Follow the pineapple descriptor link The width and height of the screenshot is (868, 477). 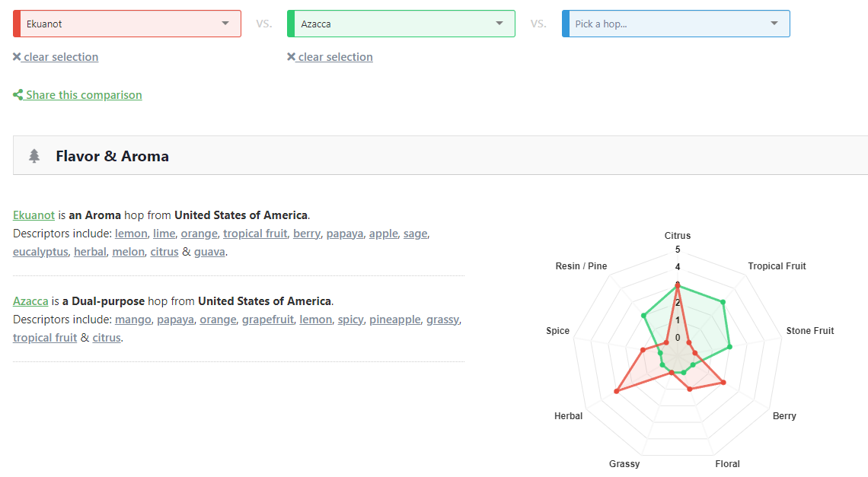tap(394, 320)
